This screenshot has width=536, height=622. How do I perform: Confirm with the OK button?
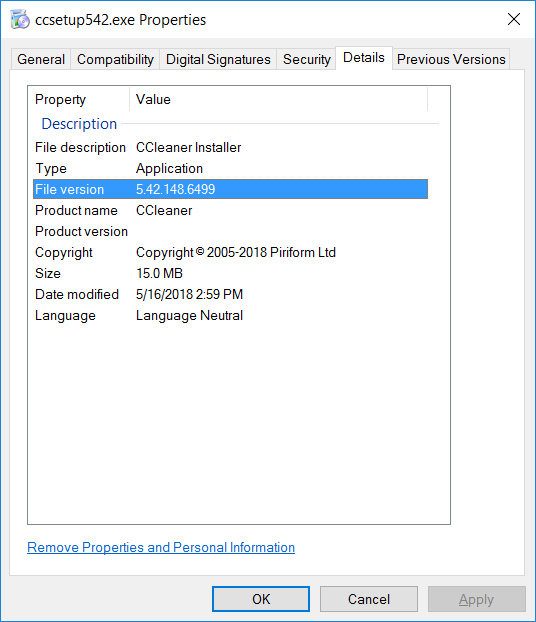[261, 599]
